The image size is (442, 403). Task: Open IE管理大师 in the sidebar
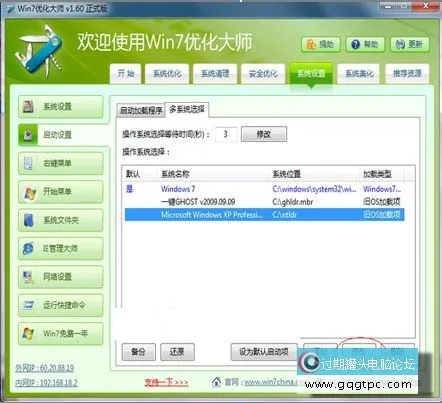[61, 248]
